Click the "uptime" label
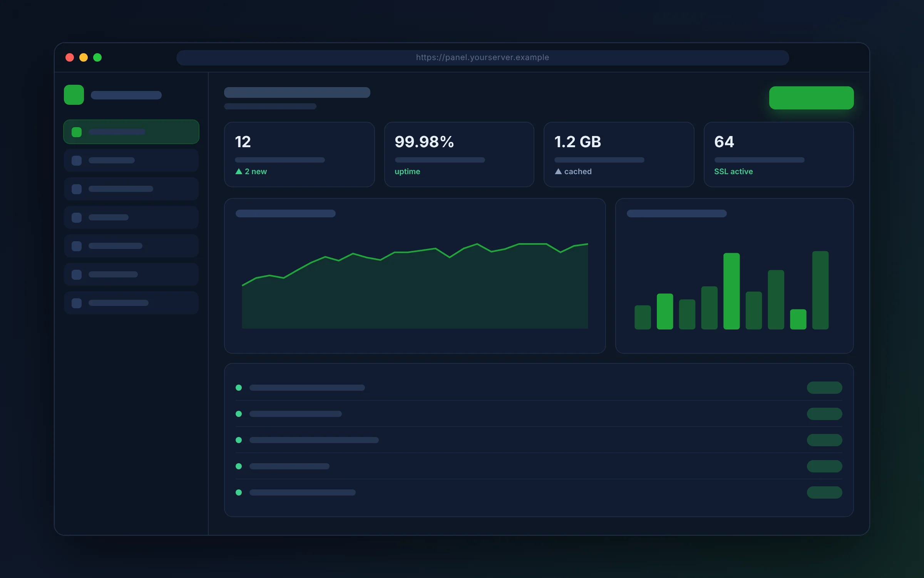The width and height of the screenshot is (924, 578). pyautogui.click(x=407, y=172)
